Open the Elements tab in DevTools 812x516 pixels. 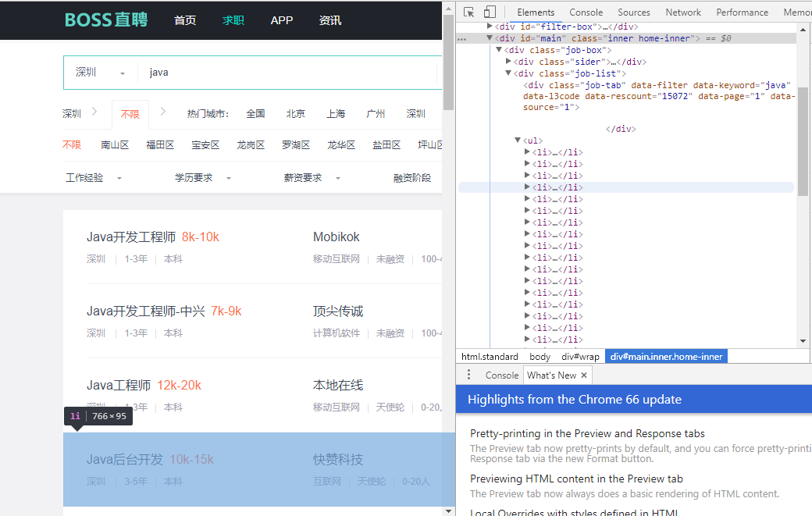536,12
